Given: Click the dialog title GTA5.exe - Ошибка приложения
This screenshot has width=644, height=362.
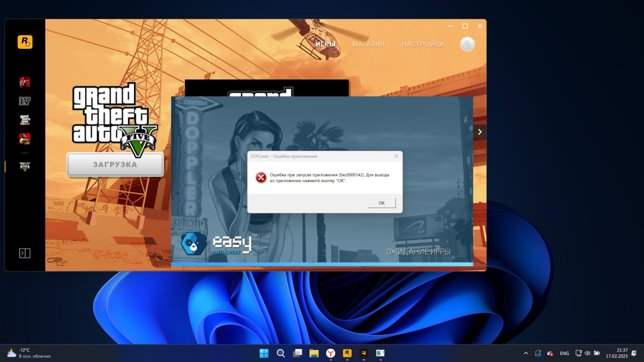Looking at the screenshot, I should click(284, 157).
